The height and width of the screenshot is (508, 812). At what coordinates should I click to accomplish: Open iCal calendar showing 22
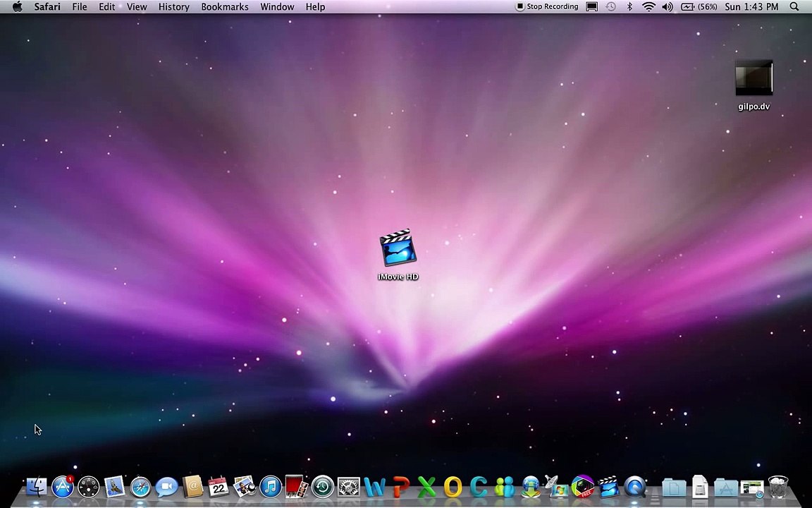coord(218,487)
